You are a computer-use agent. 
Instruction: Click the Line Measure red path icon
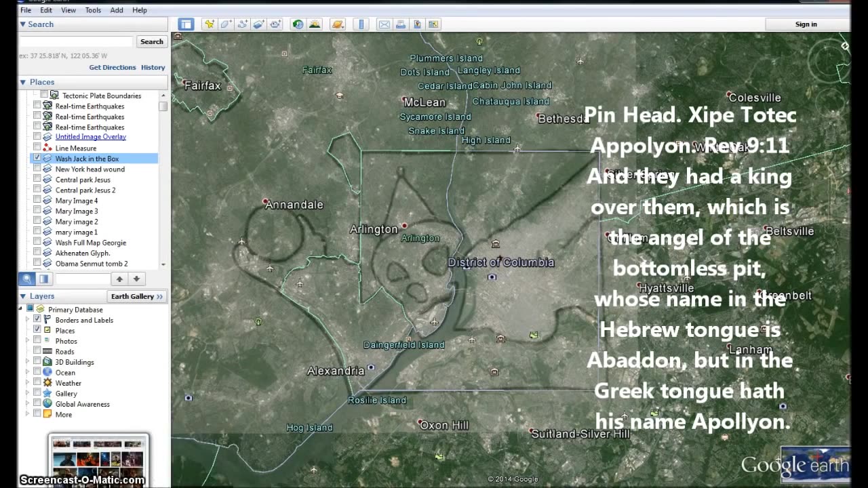47,148
